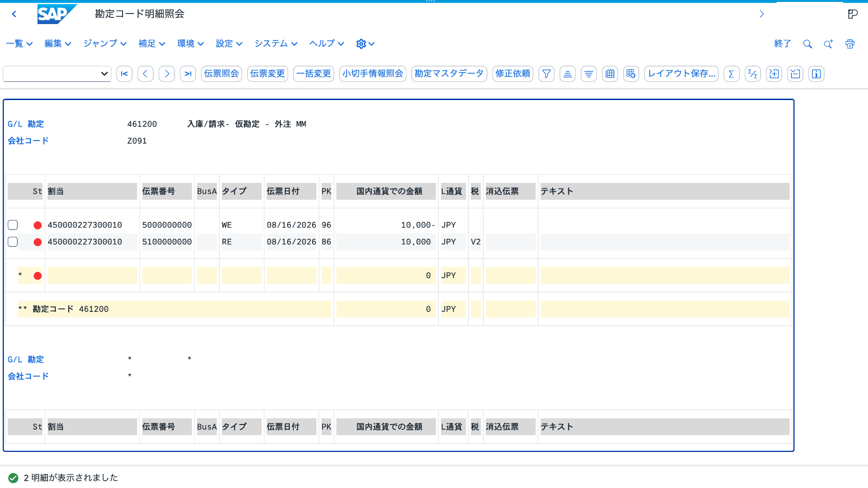Go to previous page arrow icon
The height and width of the screenshot is (488, 868).
coord(145,74)
